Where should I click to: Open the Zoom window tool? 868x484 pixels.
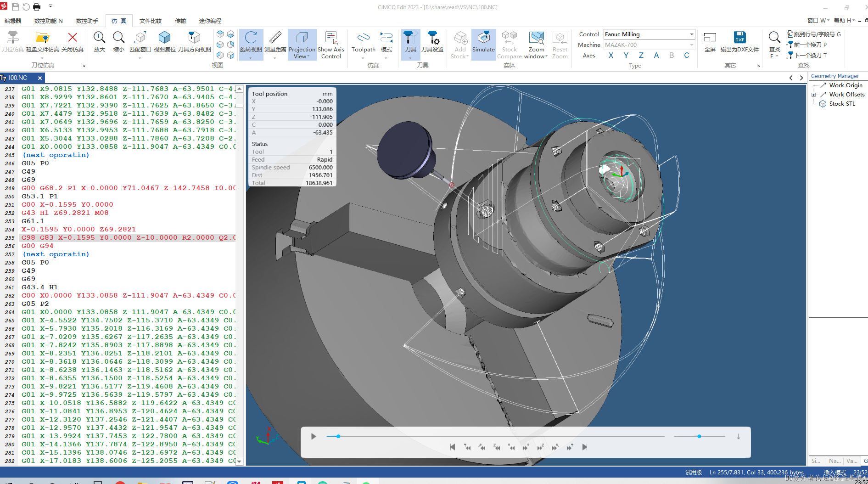[x=536, y=45]
